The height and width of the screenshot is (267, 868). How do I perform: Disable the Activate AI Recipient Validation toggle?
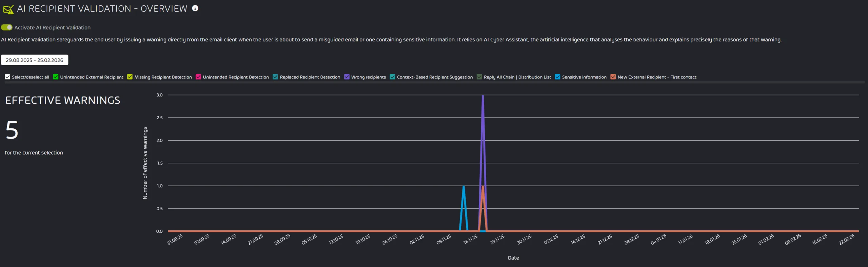7,28
